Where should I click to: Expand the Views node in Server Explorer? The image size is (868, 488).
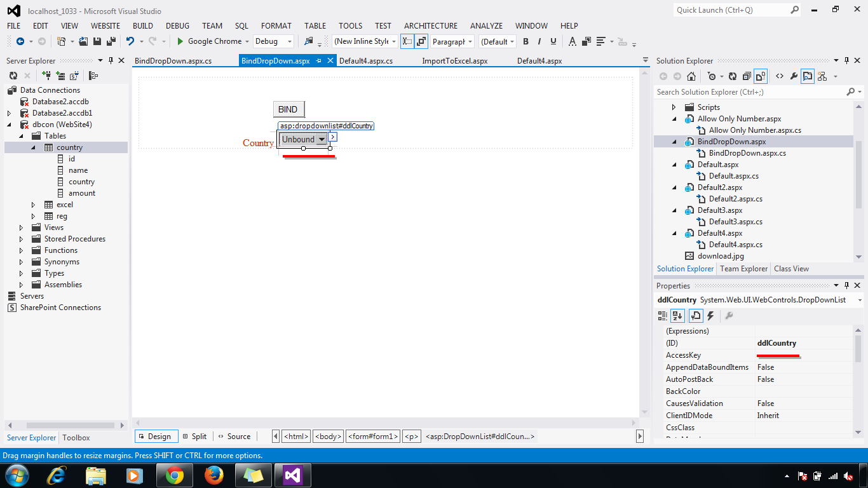(20, 227)
